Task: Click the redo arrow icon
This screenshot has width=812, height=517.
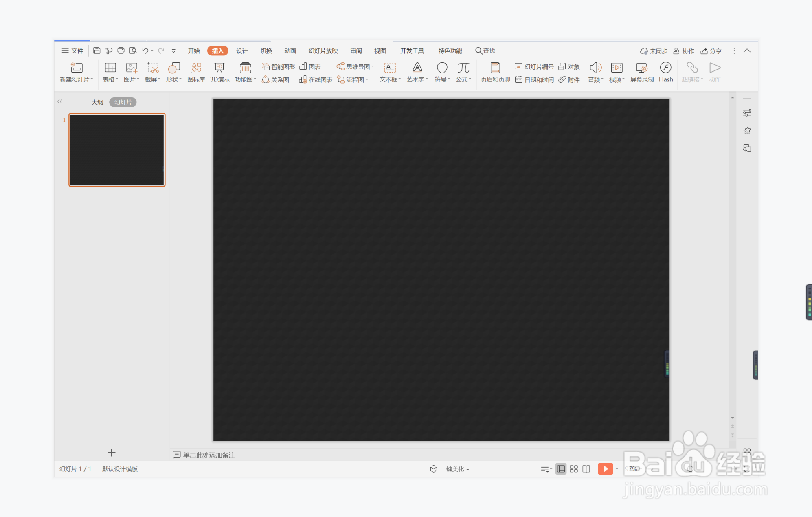Action: pyautogui.click(x=161, y=51)
